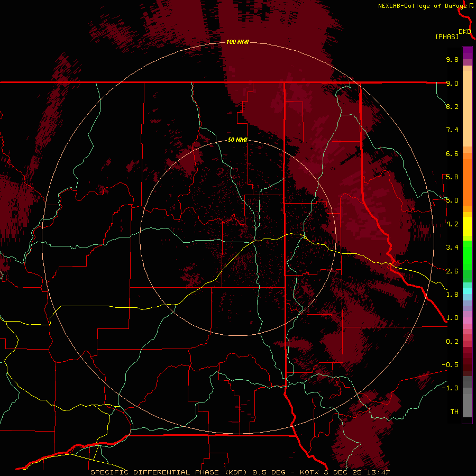
Task: Click the 3.4 value on the scale
Action: (x=452, y=248)
